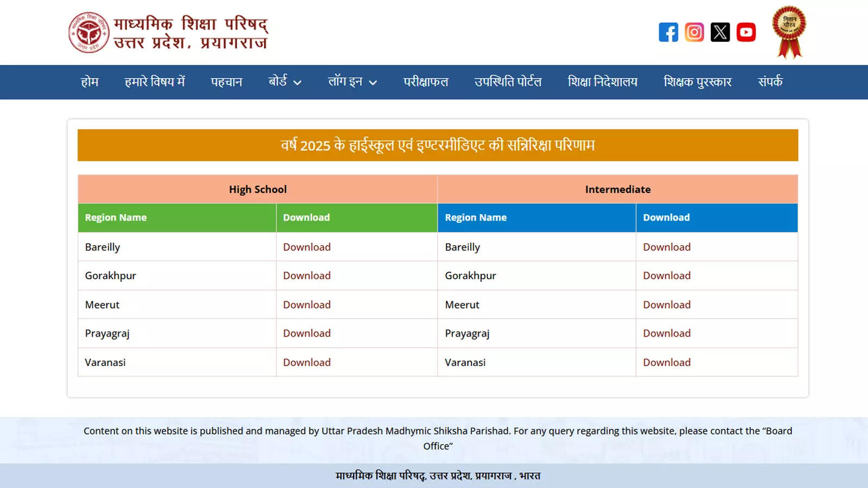
Task: Select Gorakhpur cell under High School
Action: click(x=177, y=275)
